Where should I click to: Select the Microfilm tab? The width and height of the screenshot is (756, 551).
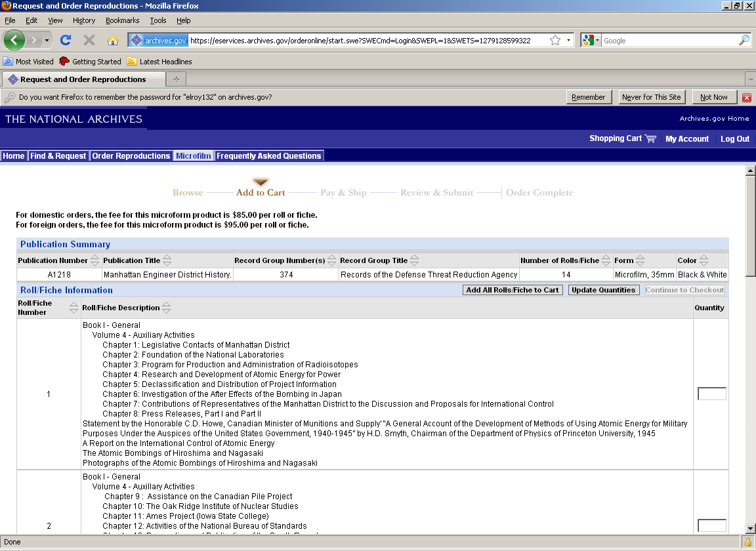[194, 155]
